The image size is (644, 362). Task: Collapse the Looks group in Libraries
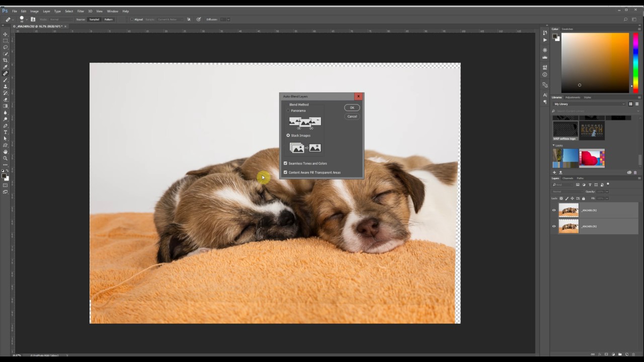[x=554, y=145]
